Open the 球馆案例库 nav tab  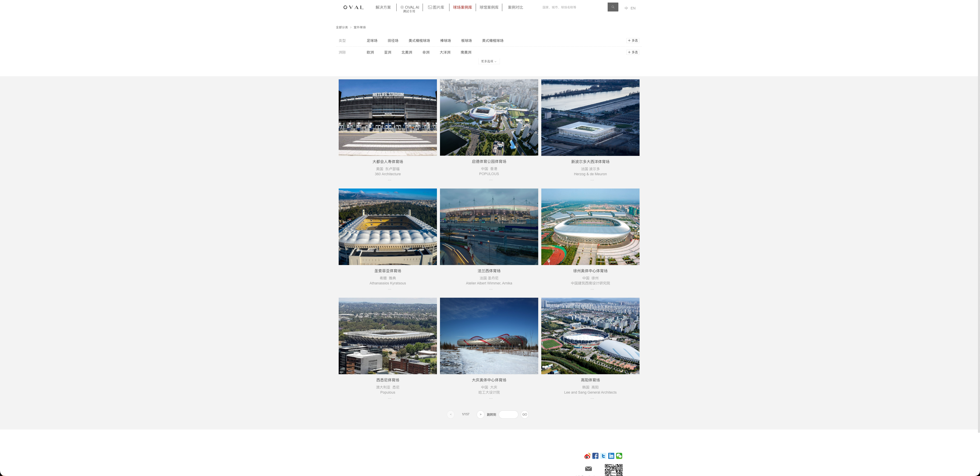489,7
